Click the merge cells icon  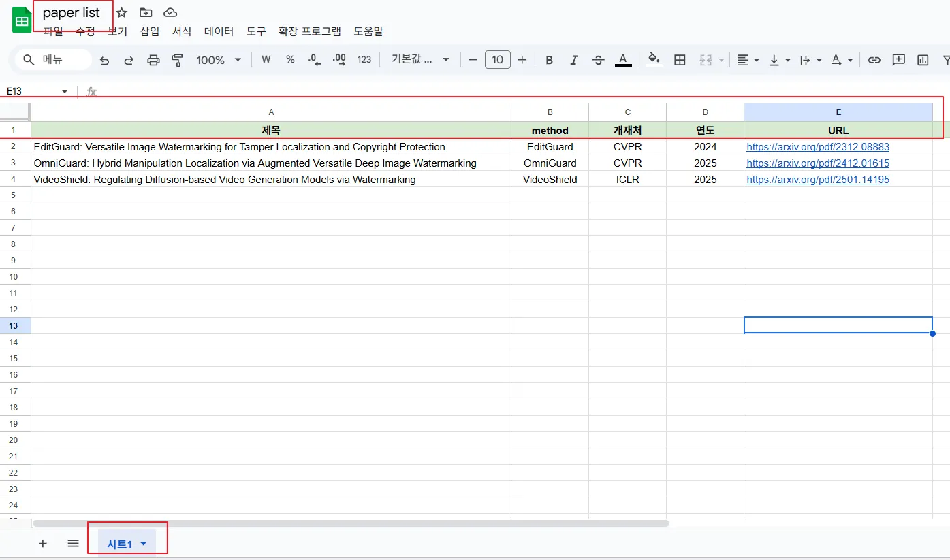pos(706,60)
